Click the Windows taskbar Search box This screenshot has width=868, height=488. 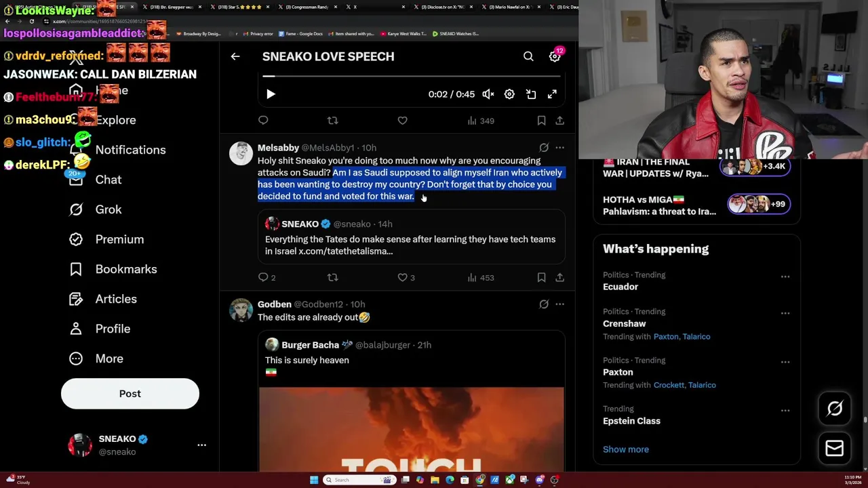359,480
